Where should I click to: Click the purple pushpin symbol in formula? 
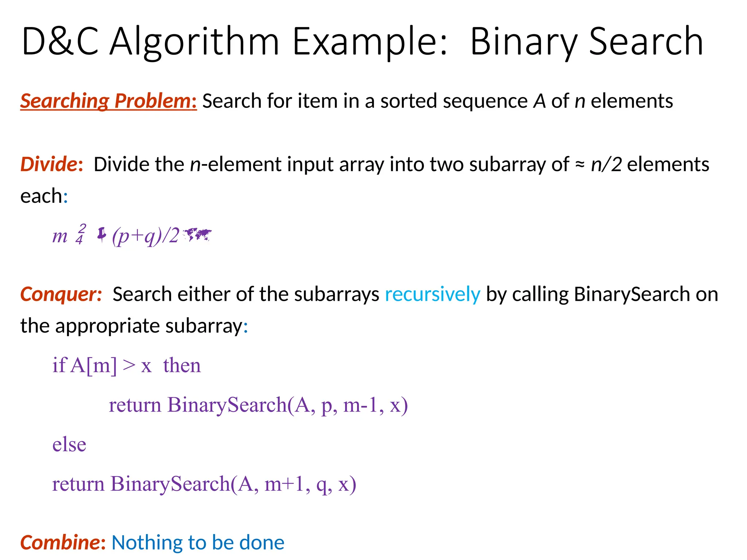101,235
